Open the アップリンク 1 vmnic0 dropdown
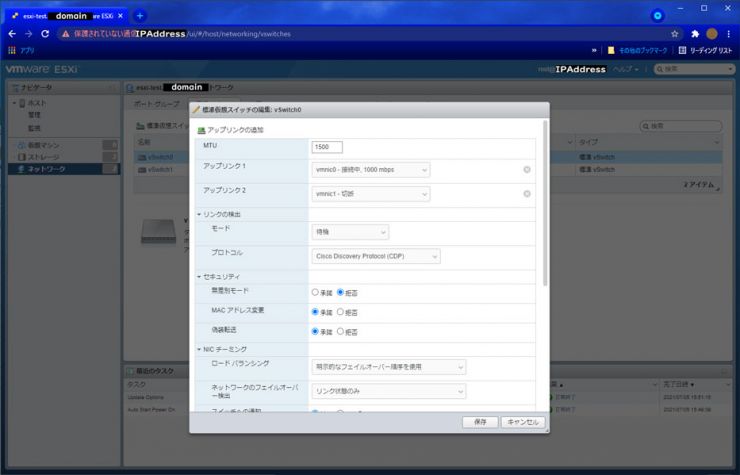Viewport: 740px width, 475px height. 370,170
